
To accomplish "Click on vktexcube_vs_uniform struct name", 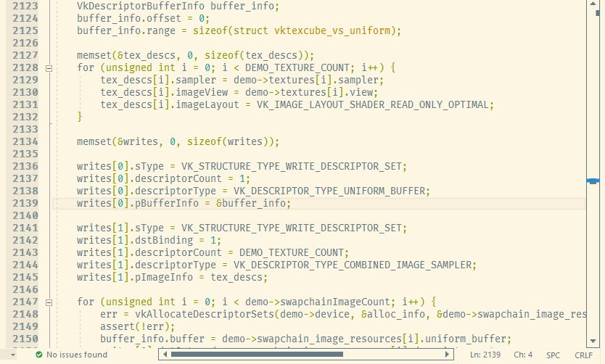I will [332, 31].
